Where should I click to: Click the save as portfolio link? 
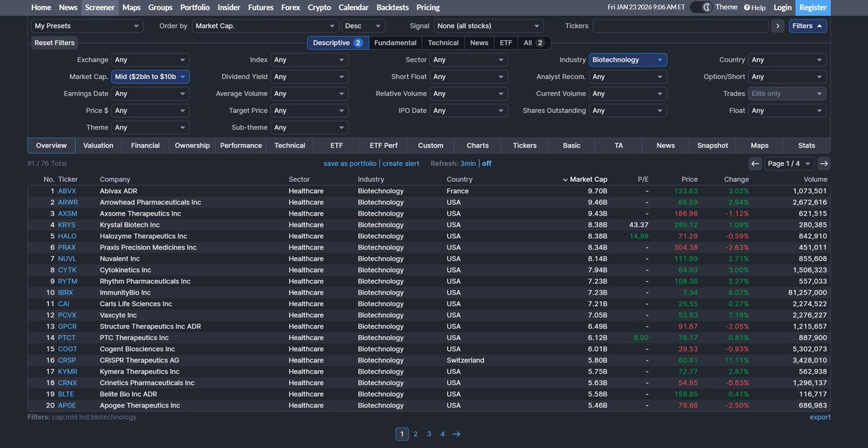(349, 164)
